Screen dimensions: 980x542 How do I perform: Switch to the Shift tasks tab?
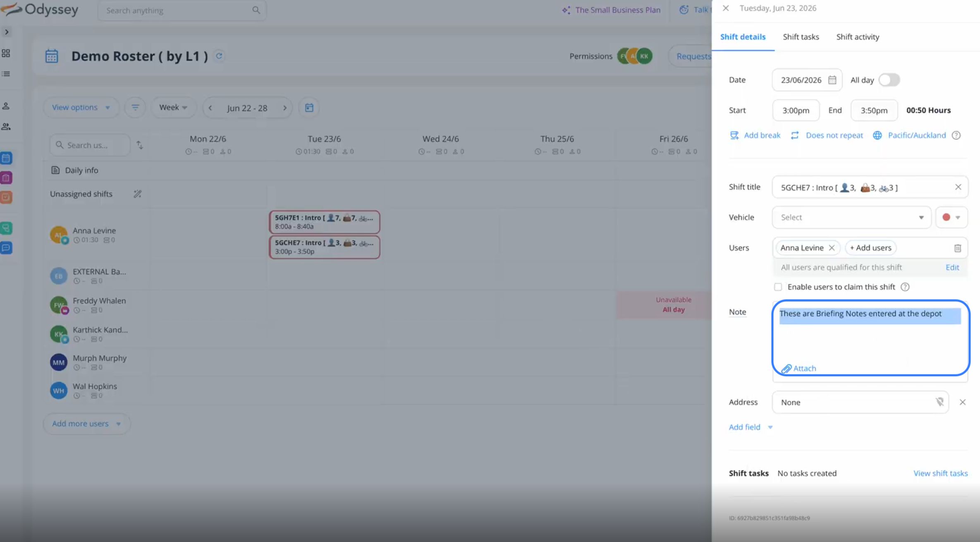click(801, 37)
